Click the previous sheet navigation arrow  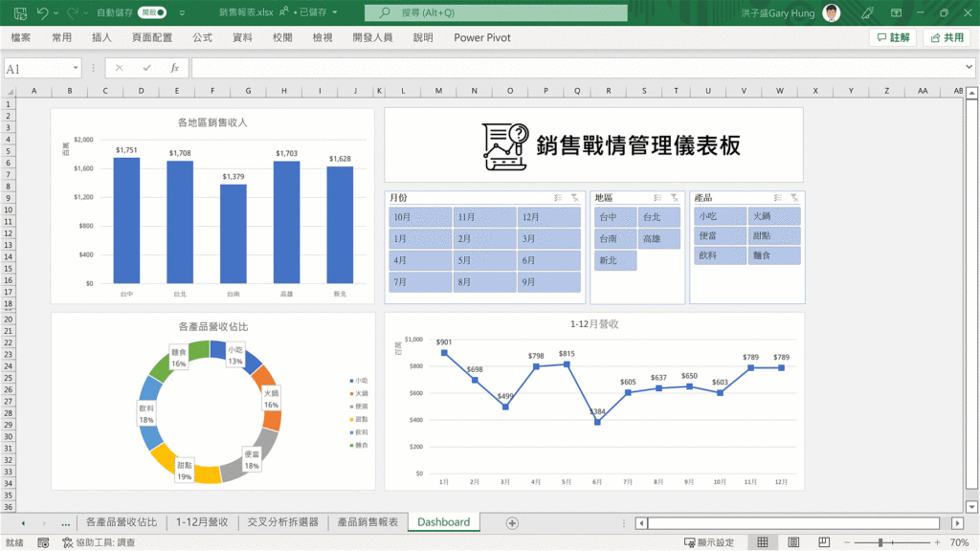coord(23,523)
